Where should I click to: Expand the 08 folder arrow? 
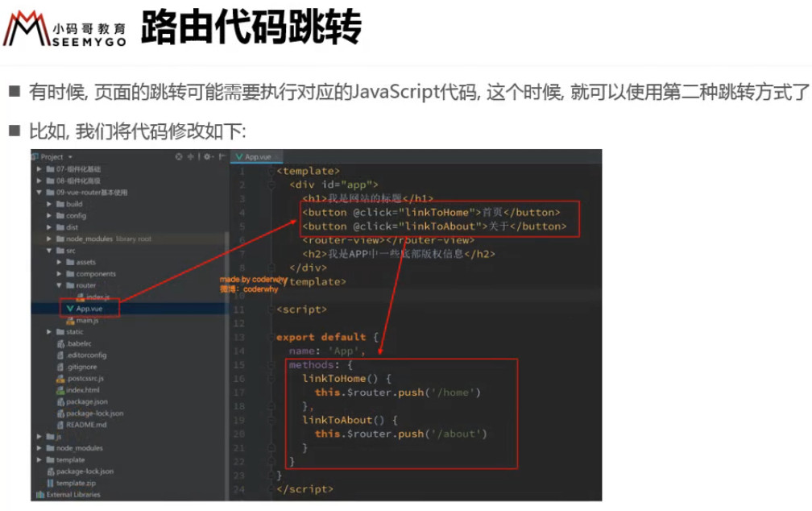click(39, 181)
